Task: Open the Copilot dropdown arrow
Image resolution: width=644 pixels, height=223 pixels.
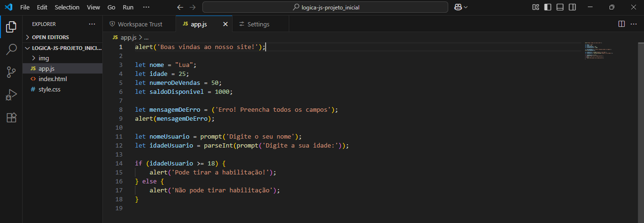Action: (x=466, y=8)
